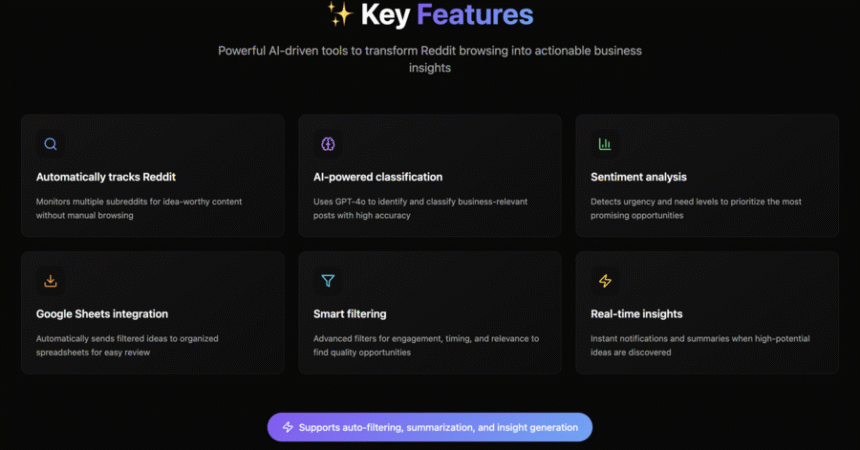Click the Instant notifications and summaries text

[x=700, y=345]
